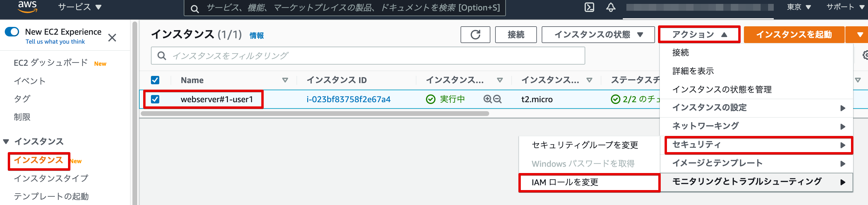
Task: Open インスタンス link in sidebar
Action: 39,160
